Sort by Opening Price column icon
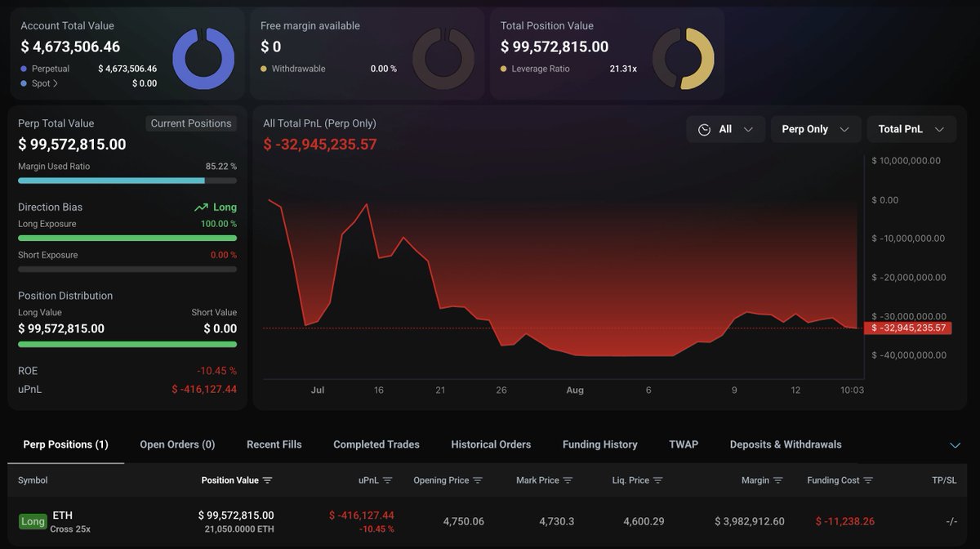Image resolution: width=980 pixels, height=549 pixels. click(478, 480)
